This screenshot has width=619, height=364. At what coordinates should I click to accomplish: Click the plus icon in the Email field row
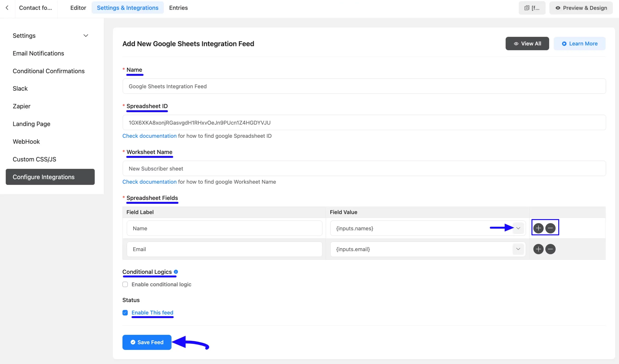pyautogui.click(x=538, y=249)
